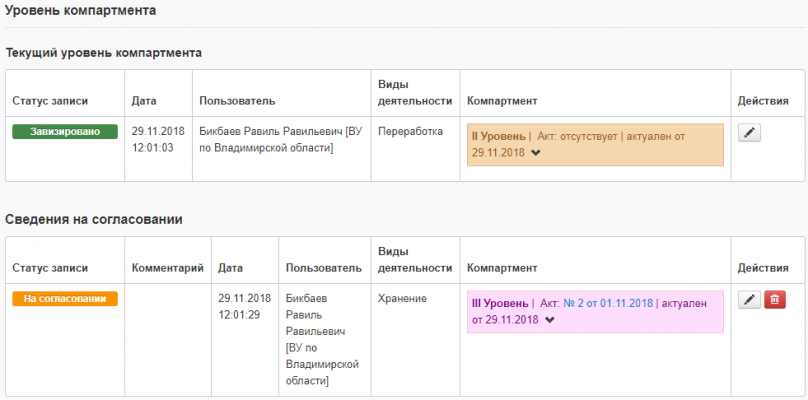Click the green Завизировано status badge
Screen dimensions: 808x400
[65, 131]
